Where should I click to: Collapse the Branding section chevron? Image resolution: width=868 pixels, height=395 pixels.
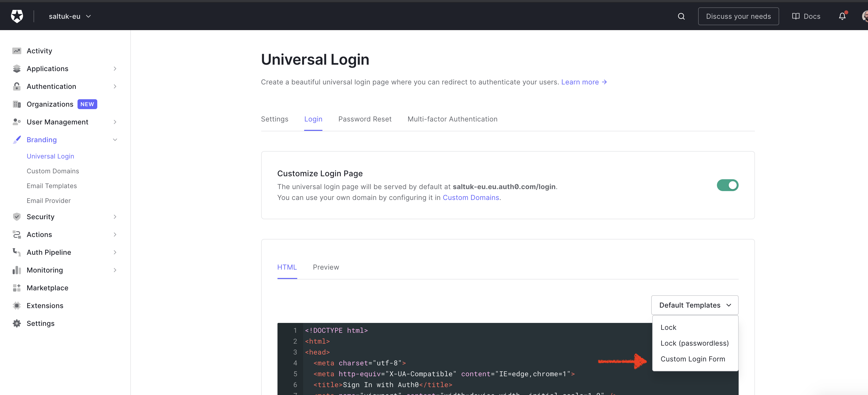[115, 139]
